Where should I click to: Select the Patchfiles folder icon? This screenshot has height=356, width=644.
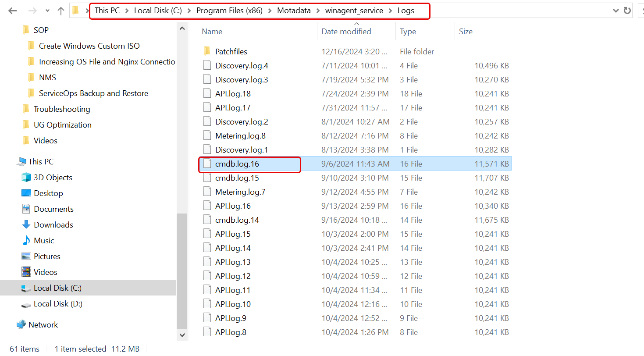[x=208, y=51]
